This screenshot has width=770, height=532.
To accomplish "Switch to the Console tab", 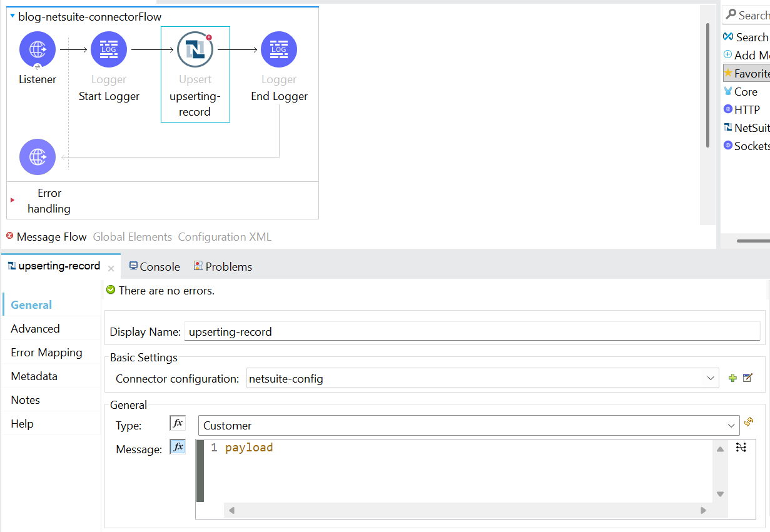I will coord(155,267).
